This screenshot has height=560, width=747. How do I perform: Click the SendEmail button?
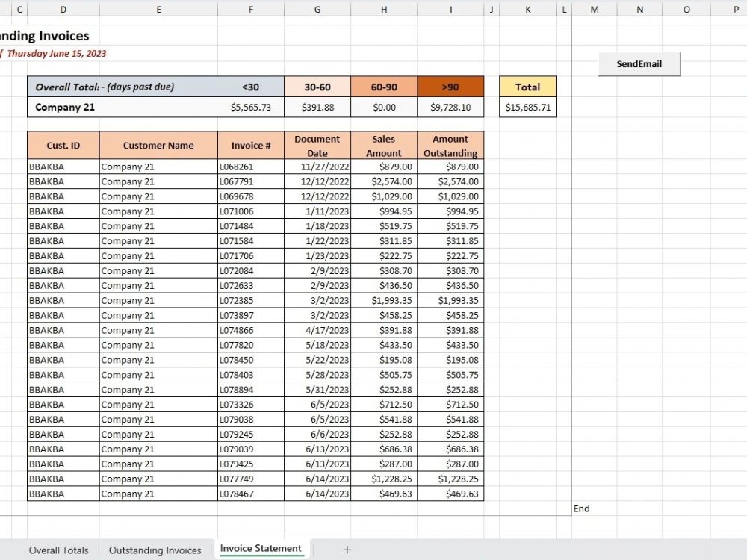639,63
